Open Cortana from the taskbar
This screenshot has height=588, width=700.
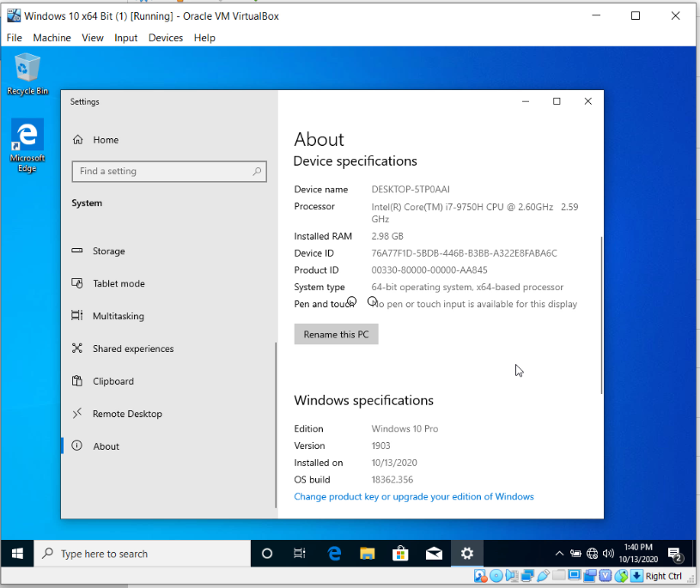tap(267, 554)
